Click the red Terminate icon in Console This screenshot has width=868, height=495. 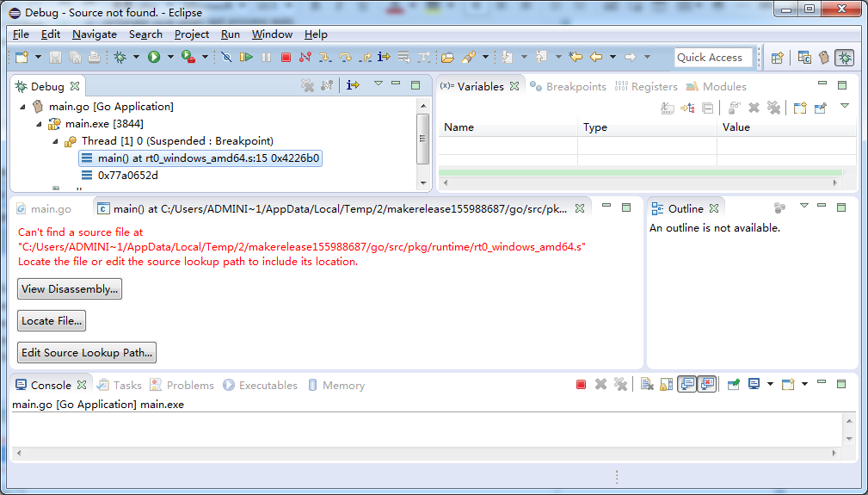(581, 384)
